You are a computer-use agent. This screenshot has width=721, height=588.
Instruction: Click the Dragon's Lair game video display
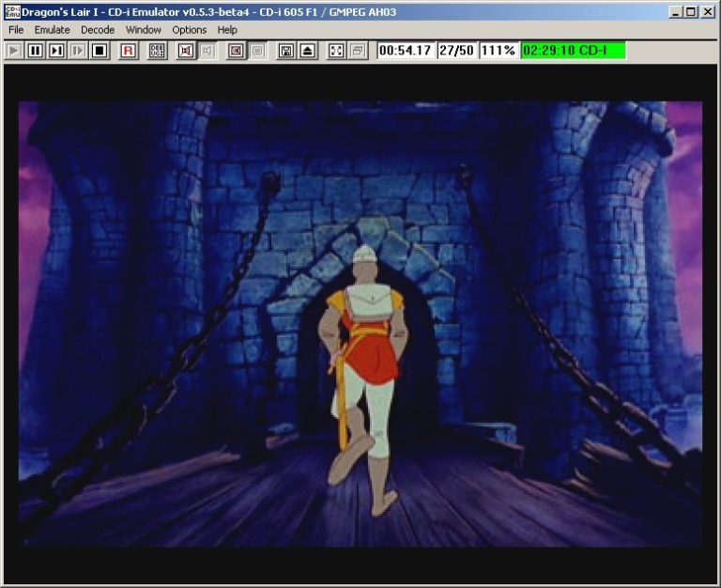[360, 324]
